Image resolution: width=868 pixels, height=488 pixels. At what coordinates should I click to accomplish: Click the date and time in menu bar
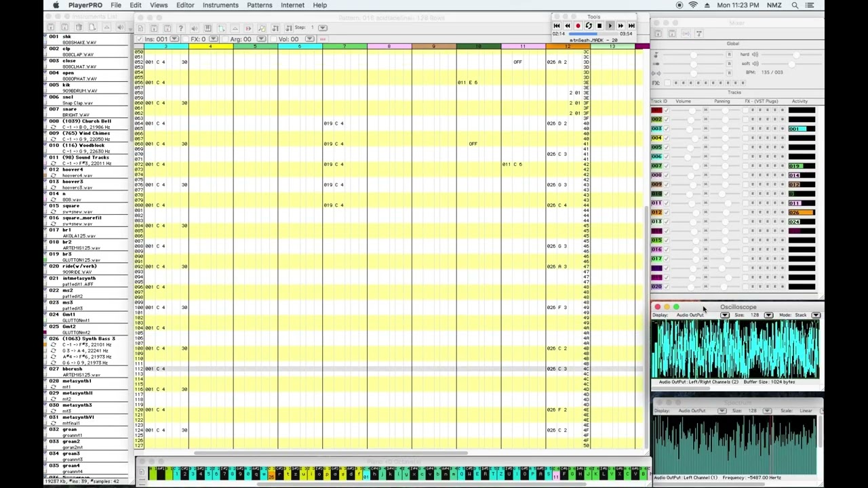click(x=738, y=5)
